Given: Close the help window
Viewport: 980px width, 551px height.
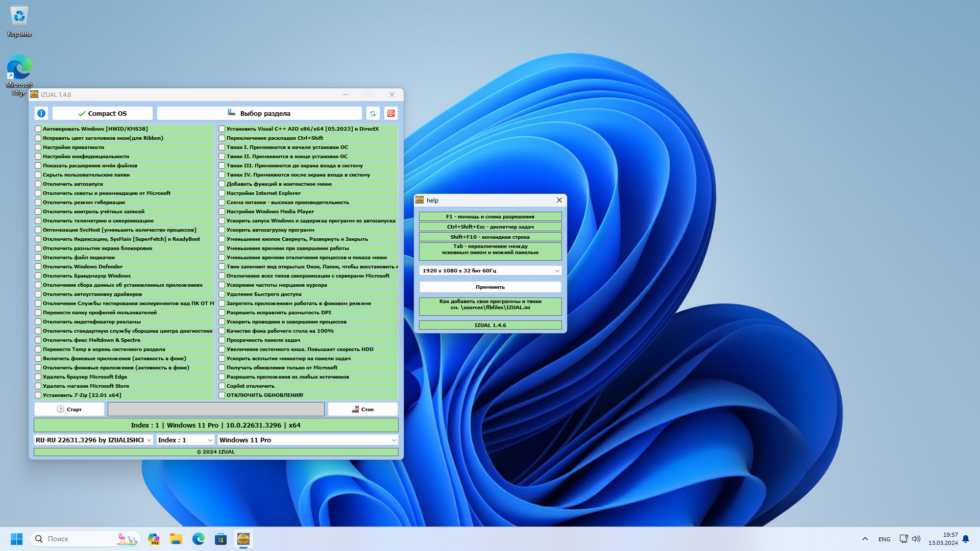Looking at the screenshot, I should tap(559, 200).
